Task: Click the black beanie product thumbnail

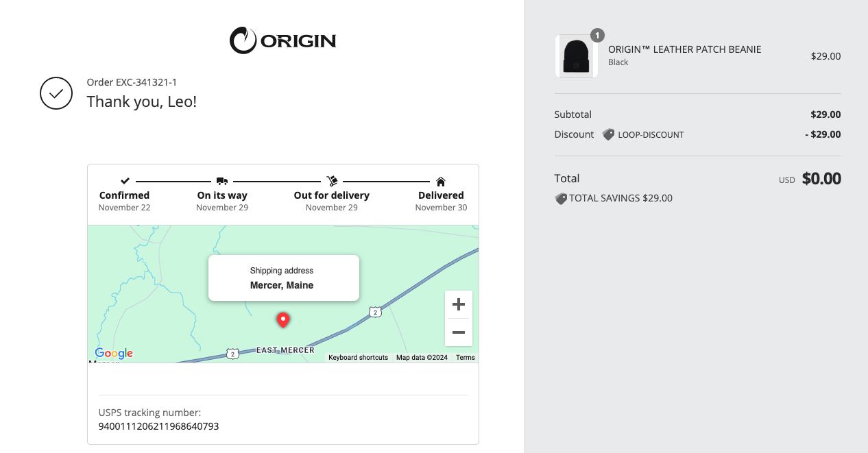Action: pos(576,56)
